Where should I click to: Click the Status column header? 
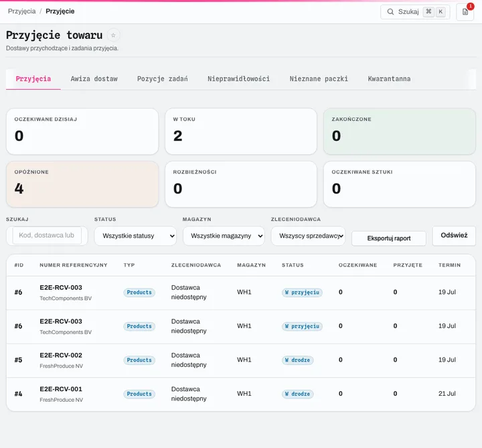click(x=293, y=265)
